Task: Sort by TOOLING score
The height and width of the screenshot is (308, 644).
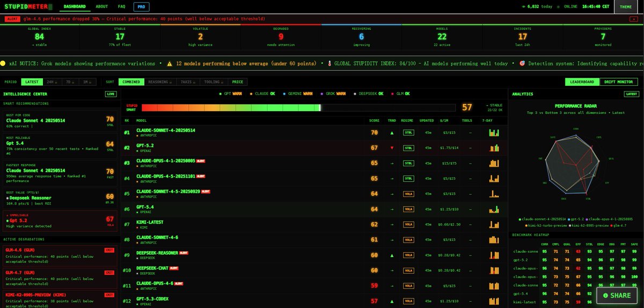Action: [x=214, y=82]
